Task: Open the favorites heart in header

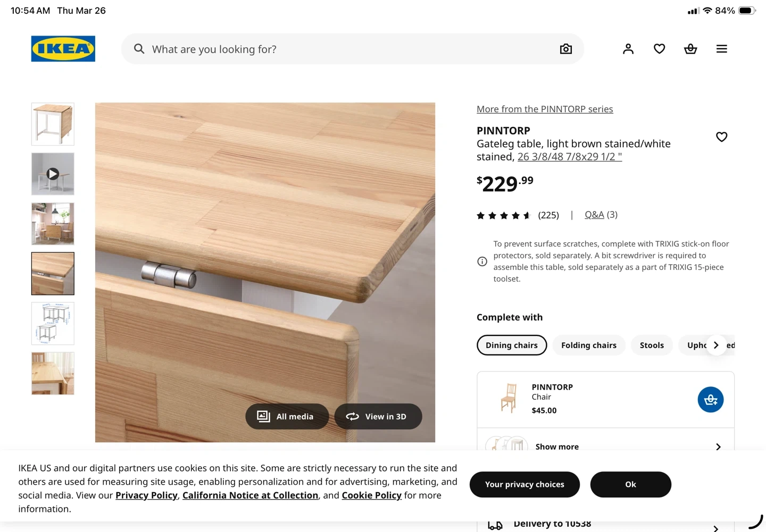Action: click(x=659, y=49)
